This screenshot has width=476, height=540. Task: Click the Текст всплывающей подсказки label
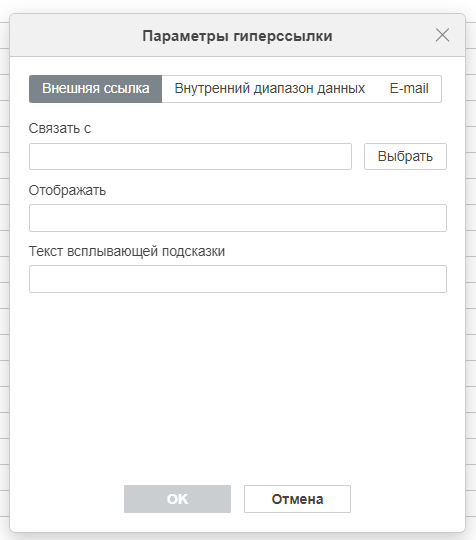pyautogui.click(x=127, y=251)
